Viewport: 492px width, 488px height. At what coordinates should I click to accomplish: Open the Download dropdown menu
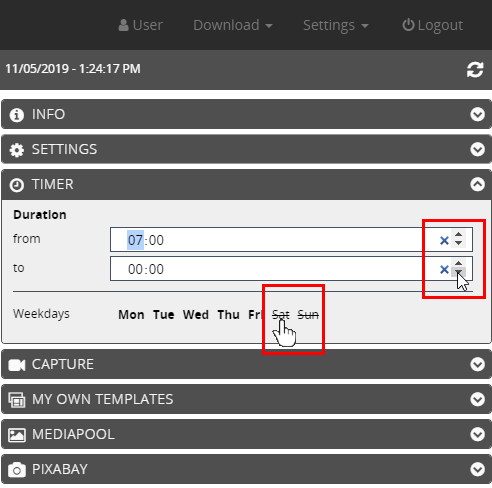click(x=233, y=25)
